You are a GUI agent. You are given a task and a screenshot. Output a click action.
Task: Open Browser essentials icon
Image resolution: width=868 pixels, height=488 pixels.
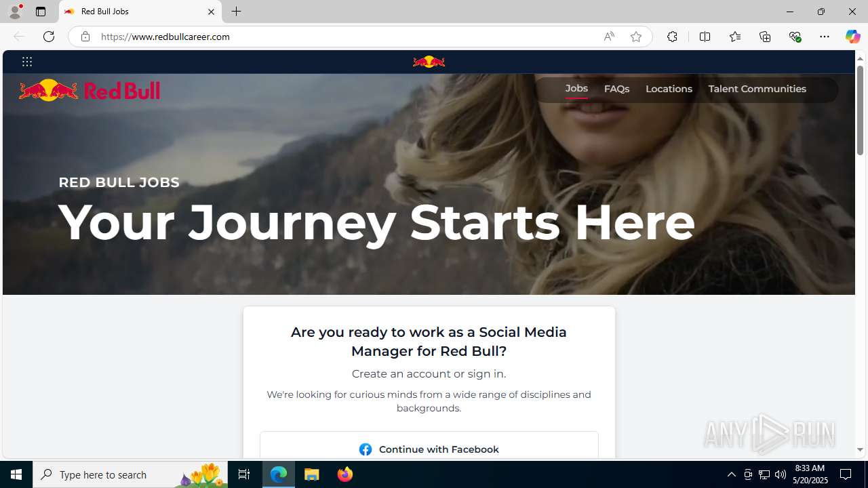(x=795, y=37)
